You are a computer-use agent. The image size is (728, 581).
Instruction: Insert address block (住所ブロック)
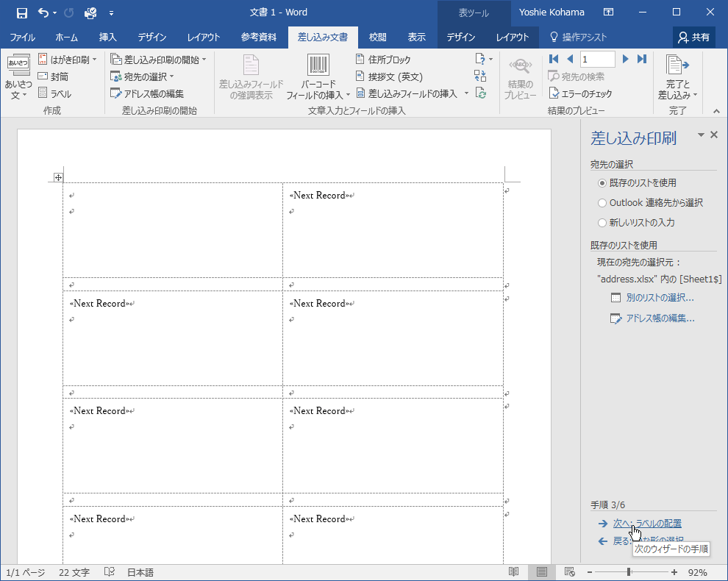pos(383,60)
